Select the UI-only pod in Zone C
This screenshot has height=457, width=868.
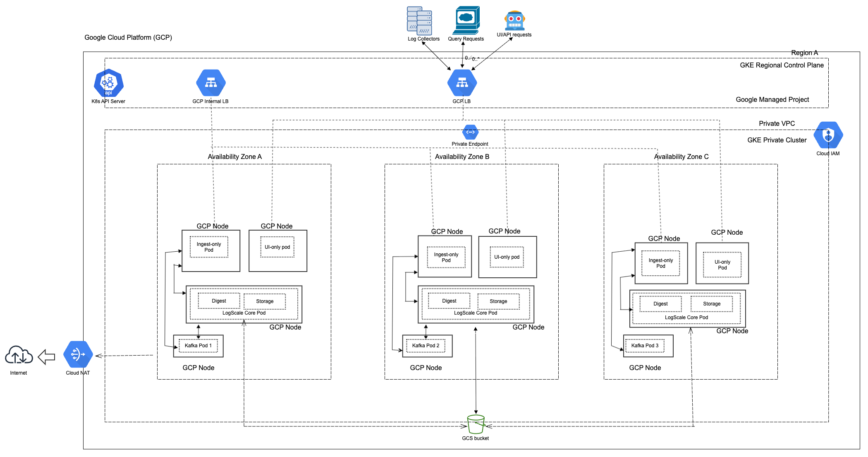point(722,264)
